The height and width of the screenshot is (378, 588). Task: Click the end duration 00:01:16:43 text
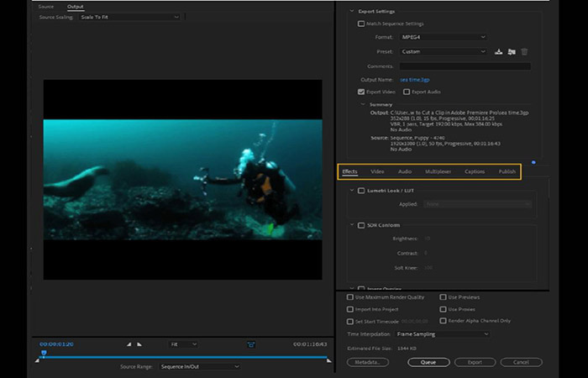(x=310, y=344)
